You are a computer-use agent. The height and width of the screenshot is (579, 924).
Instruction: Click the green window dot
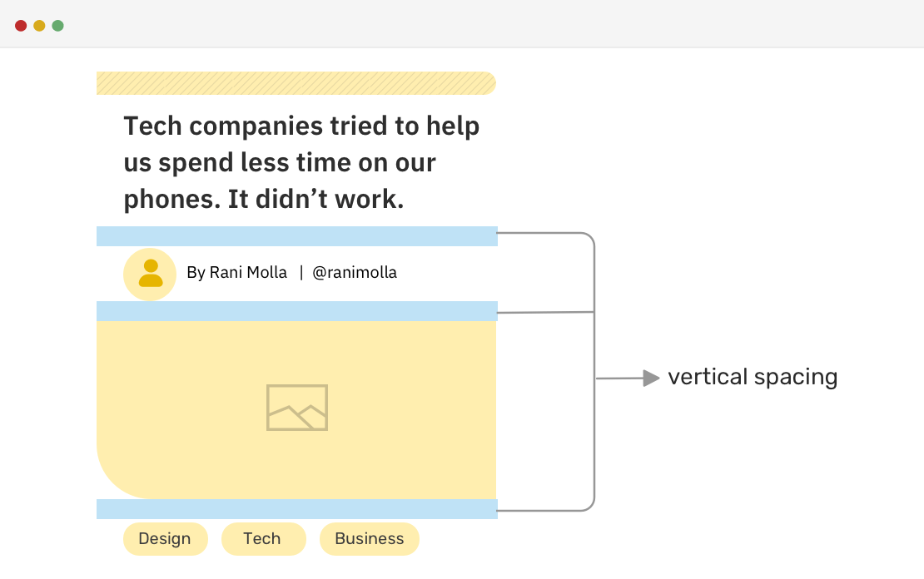pyautogui.click(x=57, y=26)
